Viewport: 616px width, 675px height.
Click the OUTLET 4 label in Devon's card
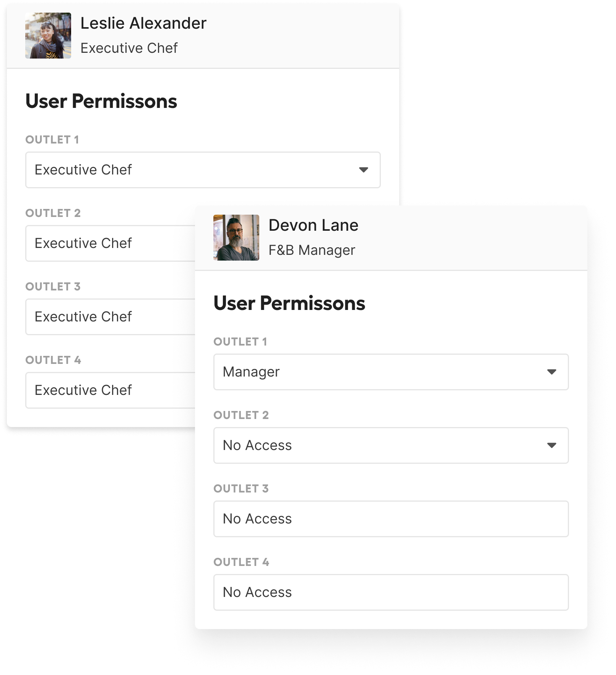241,562
